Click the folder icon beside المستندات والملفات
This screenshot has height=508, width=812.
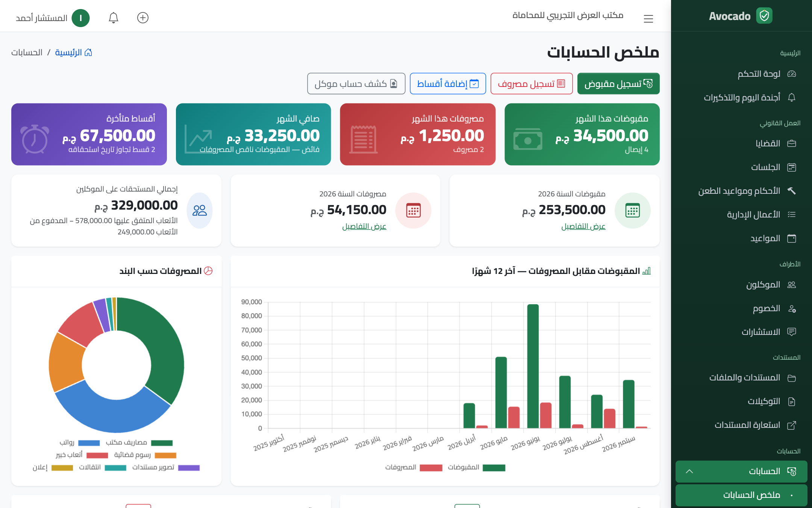pyautogui.click(x=792, y=378)
